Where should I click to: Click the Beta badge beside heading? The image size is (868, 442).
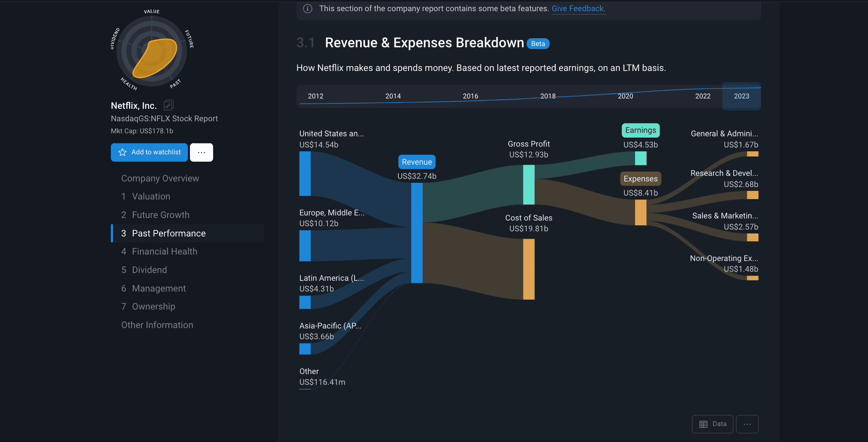[x=538, y=43]
